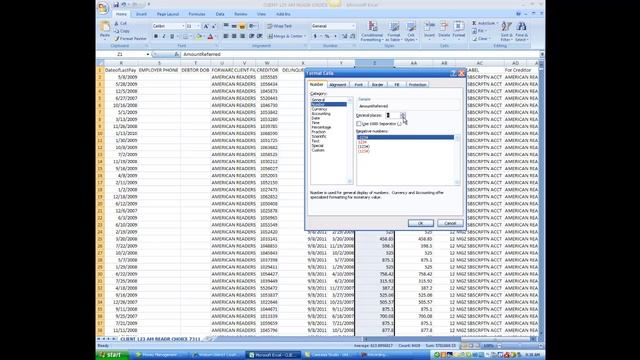640x360 pixels.
Task: Click column header AA
Action: (413, 63)
